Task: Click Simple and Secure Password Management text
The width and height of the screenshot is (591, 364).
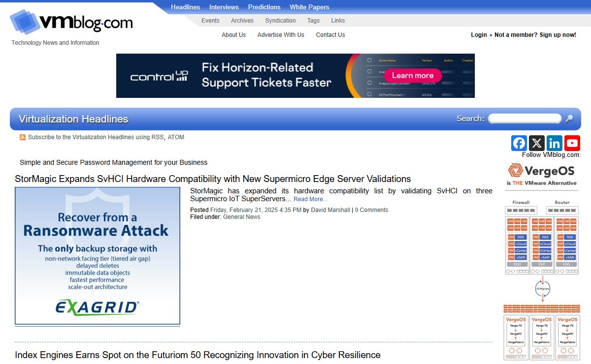Action: point(114,162)
